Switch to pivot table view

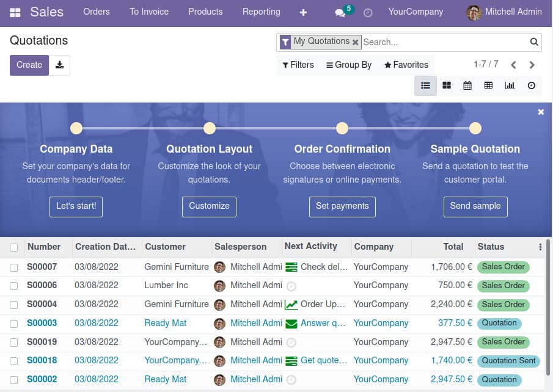coord(488,85)
